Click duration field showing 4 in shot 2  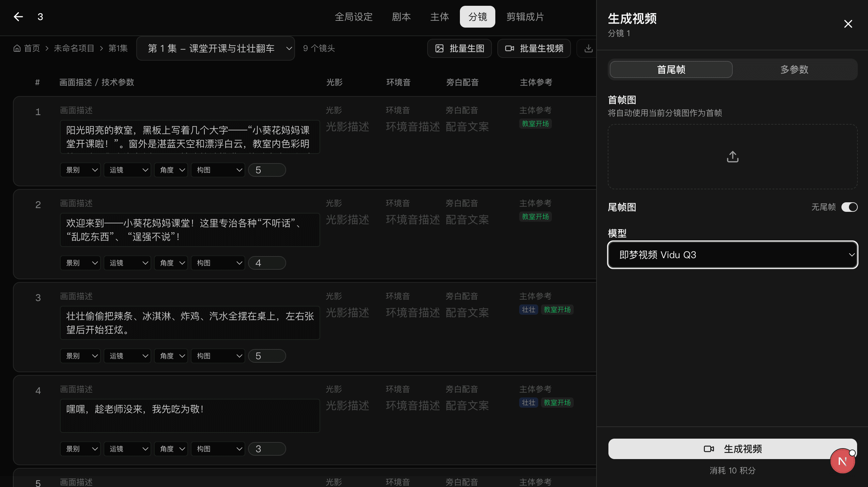click(267, 263)
